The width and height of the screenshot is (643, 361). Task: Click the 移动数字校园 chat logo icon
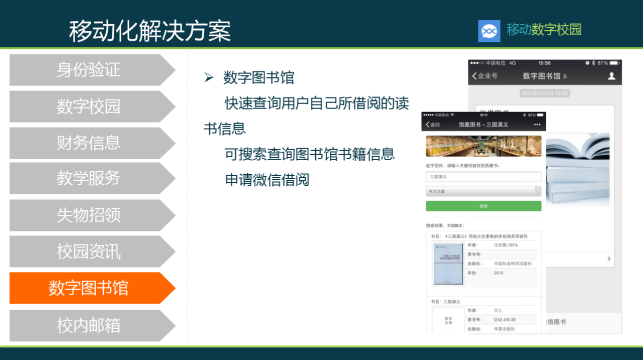pyautogui.click(x=489, y=31)
